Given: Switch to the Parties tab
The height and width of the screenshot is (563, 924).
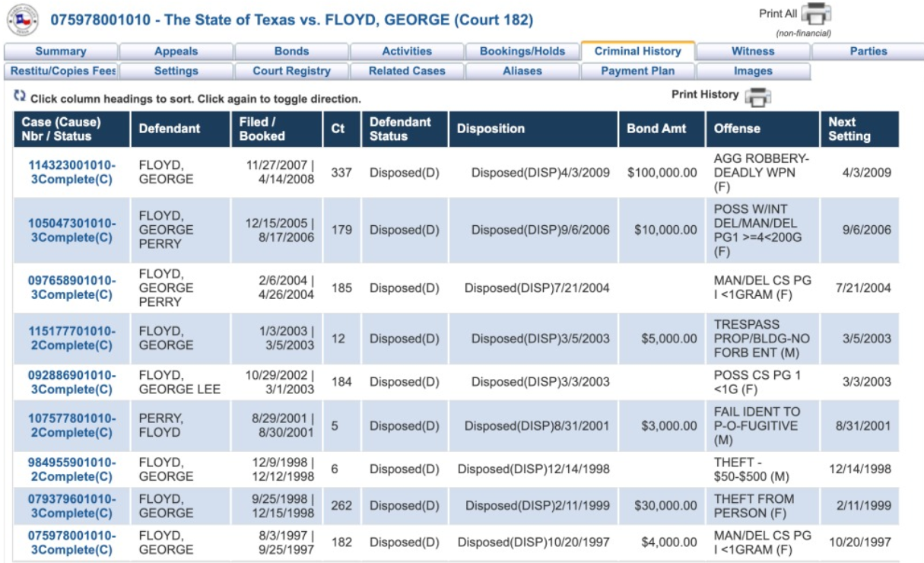Looking at the screenshot, I should tap(868, 52).
